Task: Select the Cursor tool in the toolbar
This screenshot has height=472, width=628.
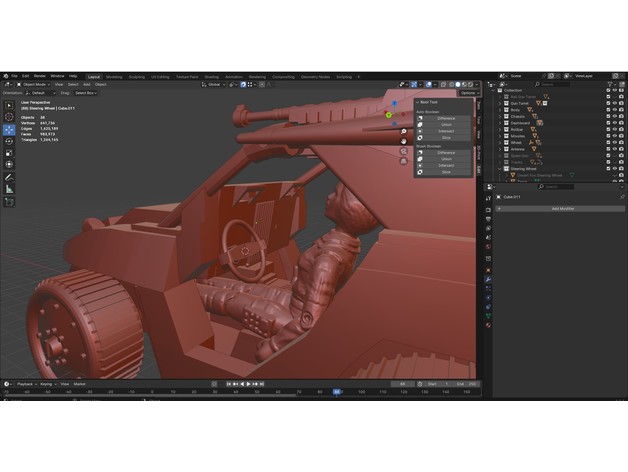Action: 9,117
